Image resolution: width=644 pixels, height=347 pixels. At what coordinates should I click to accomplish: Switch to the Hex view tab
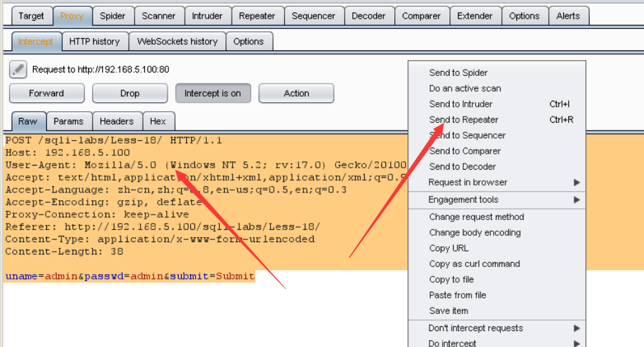coord(158,121)
